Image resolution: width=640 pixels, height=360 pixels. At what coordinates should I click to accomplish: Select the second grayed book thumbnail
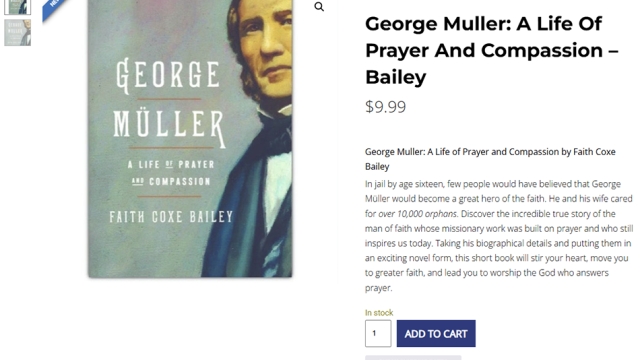click(18, 33)
